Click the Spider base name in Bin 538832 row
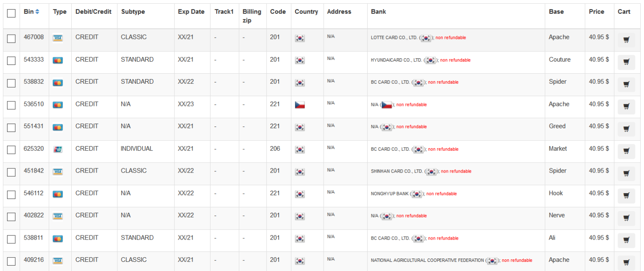This screenshot has width=644, height=271. tap(558, 82)
